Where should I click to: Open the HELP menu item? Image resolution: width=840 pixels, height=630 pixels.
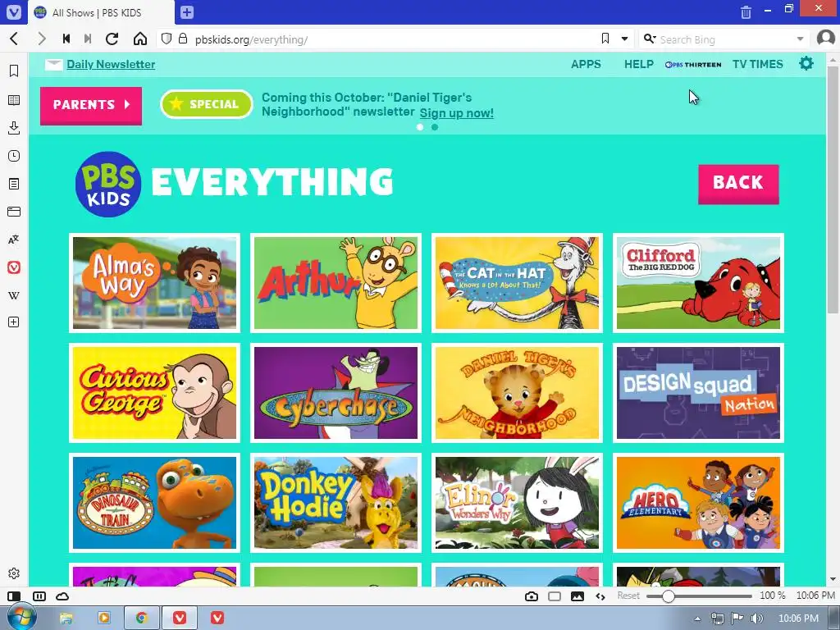coord(638,64)
